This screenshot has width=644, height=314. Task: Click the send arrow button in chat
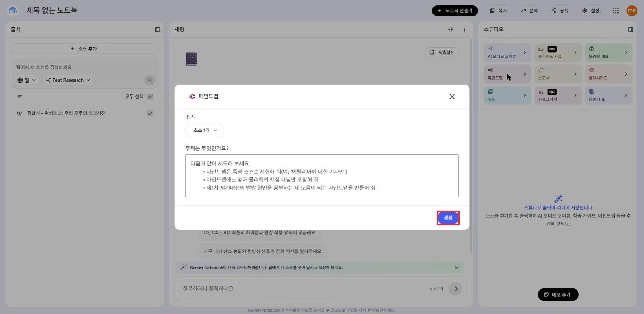(455, 289)
